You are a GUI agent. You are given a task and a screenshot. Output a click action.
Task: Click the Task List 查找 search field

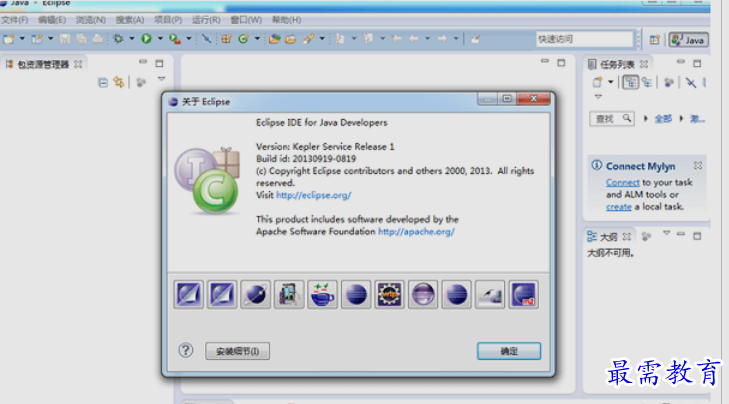click(x=611, y=119)
